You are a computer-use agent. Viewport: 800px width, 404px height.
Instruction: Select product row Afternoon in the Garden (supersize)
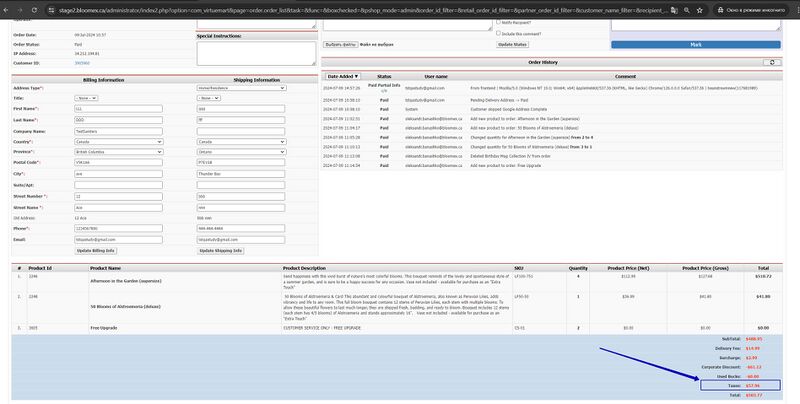pos(397,281)
